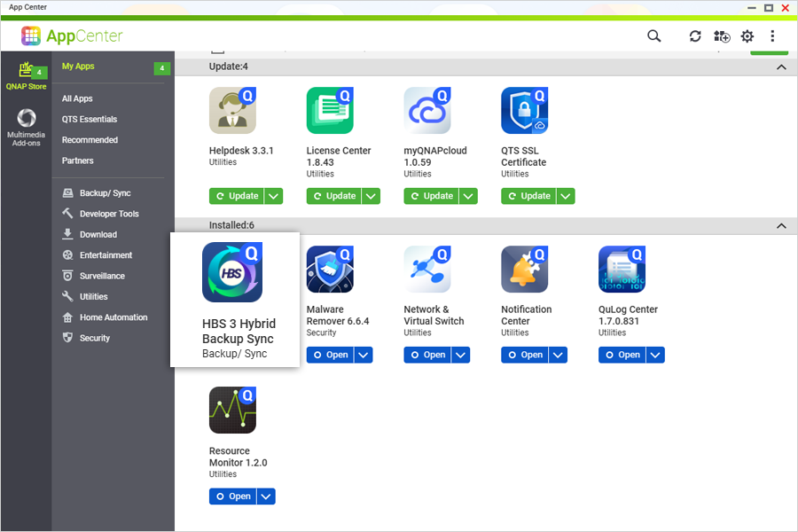The height and width of the screenshot is (532, 798).
Task: Click the HBS 3 Hybrid Backup Sync icon
Action: click(x=232, y=272)
